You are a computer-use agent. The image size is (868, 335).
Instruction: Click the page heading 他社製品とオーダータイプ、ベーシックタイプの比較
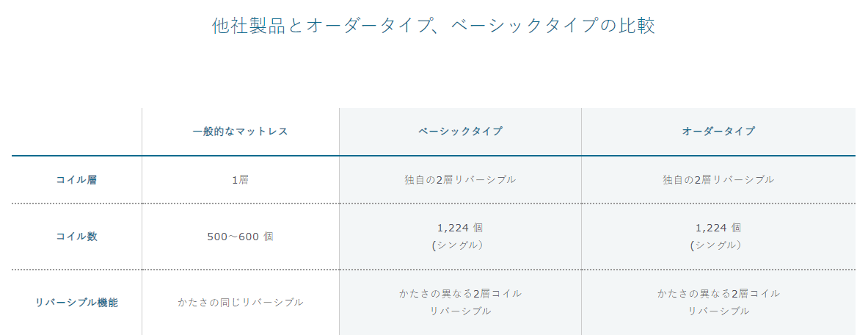(433, 26)
